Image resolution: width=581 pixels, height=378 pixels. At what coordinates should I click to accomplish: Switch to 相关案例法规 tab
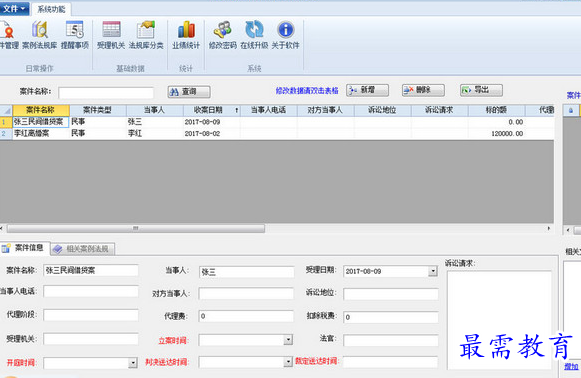click(83, 249)
